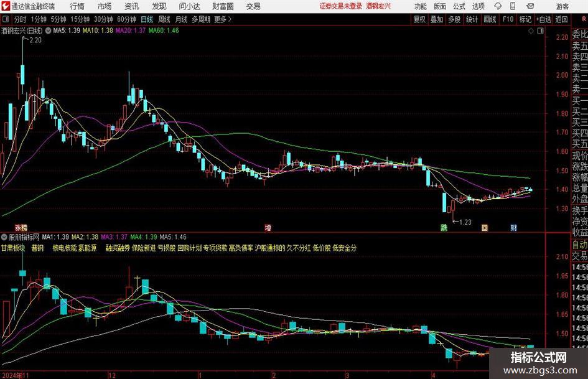The width and height of the screenshot is (588, 379).
Task: Click the 统计 statistics button
Action: [472, 19]
